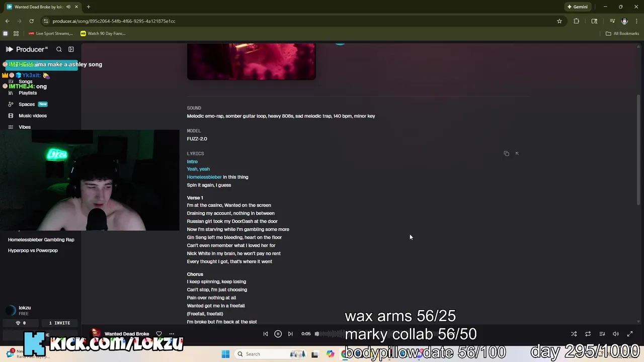The width and height of the screenshot is (644, 362).
Task: Select the Hyperpop vs Powerpop session
Action: click(x=33, y=250)
